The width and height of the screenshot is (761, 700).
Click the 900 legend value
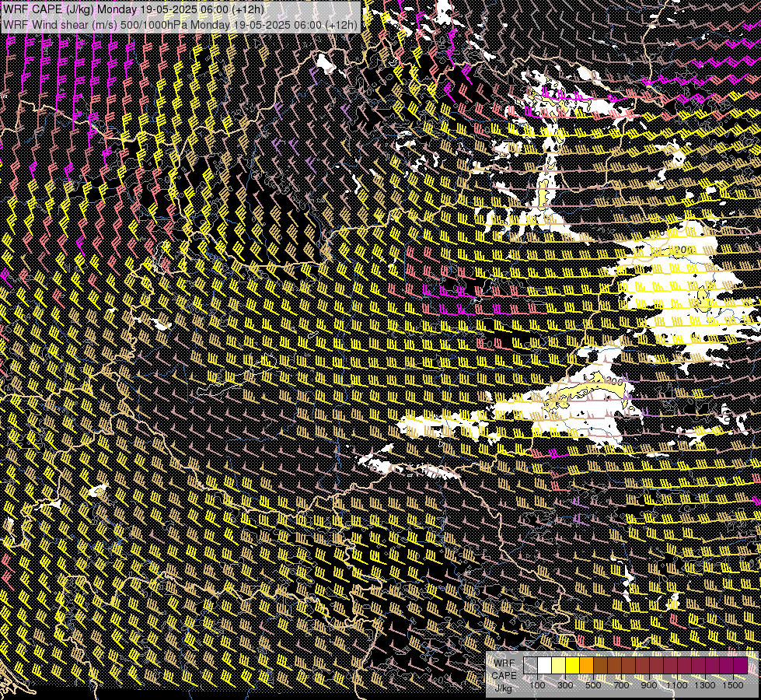[649, 685]
